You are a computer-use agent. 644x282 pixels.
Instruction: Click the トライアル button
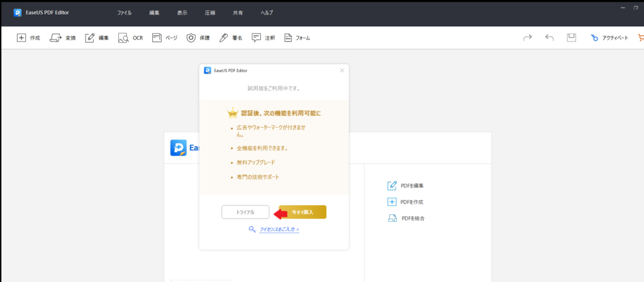245,212
